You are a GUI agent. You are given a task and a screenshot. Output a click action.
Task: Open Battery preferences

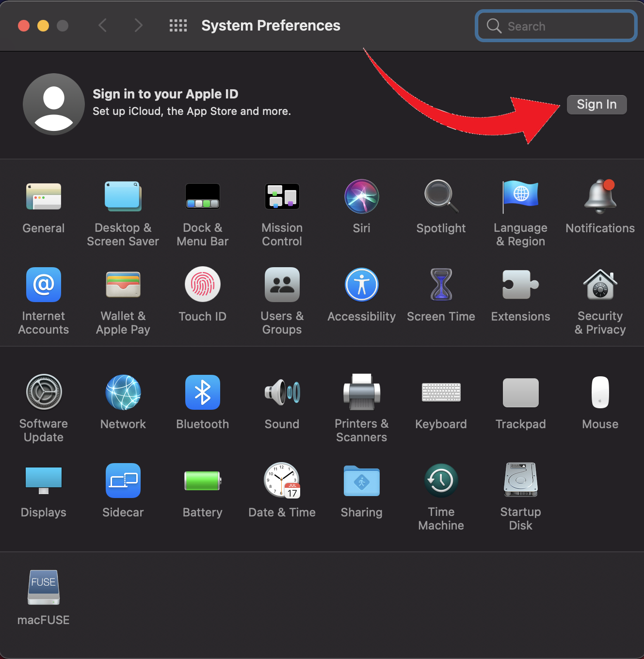(x=203, y=481)
